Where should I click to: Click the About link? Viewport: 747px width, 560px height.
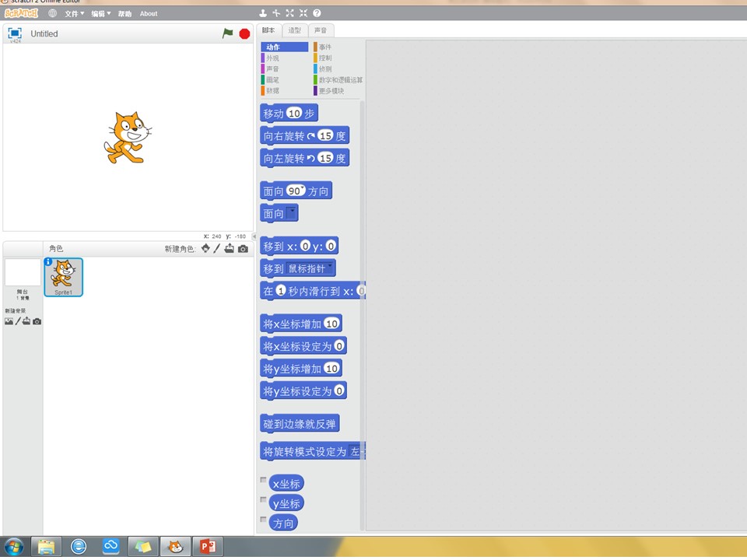click(149, 13)
